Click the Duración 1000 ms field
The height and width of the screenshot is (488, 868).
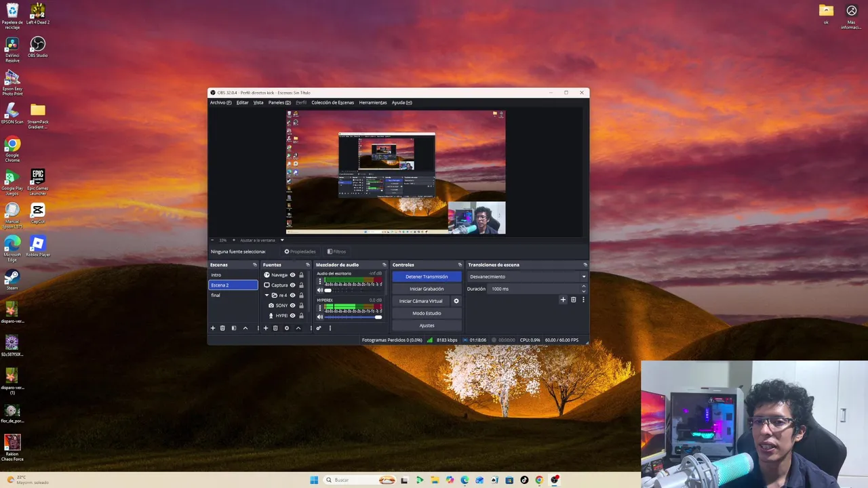point(538,289)
